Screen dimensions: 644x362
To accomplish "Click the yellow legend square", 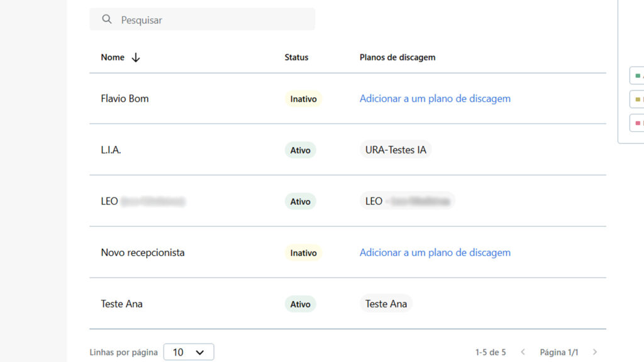I will point(638,99).
